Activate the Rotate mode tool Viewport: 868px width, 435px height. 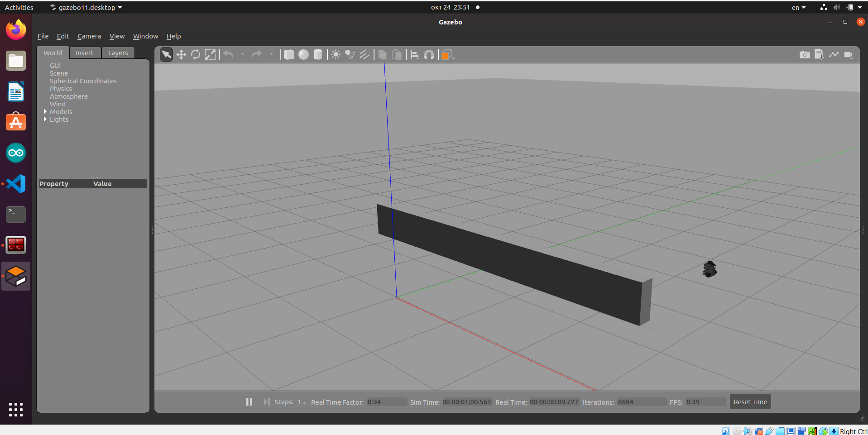196,55
